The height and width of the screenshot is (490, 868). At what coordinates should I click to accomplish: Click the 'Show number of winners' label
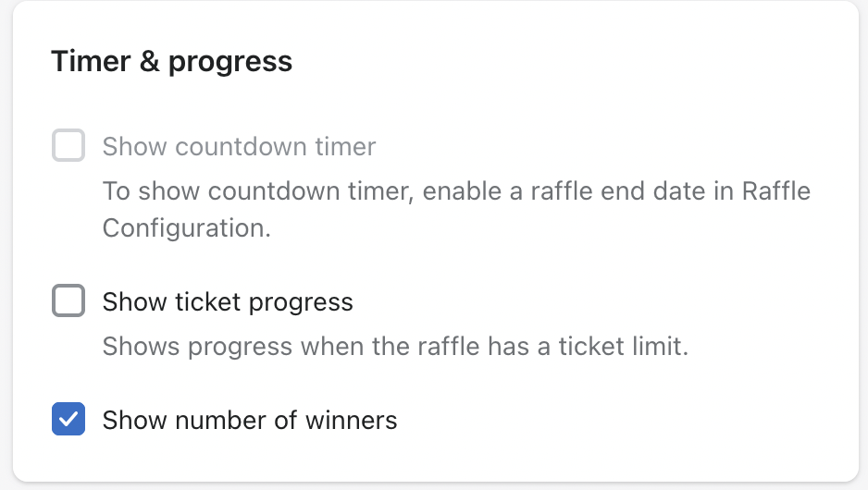(250, 421)
